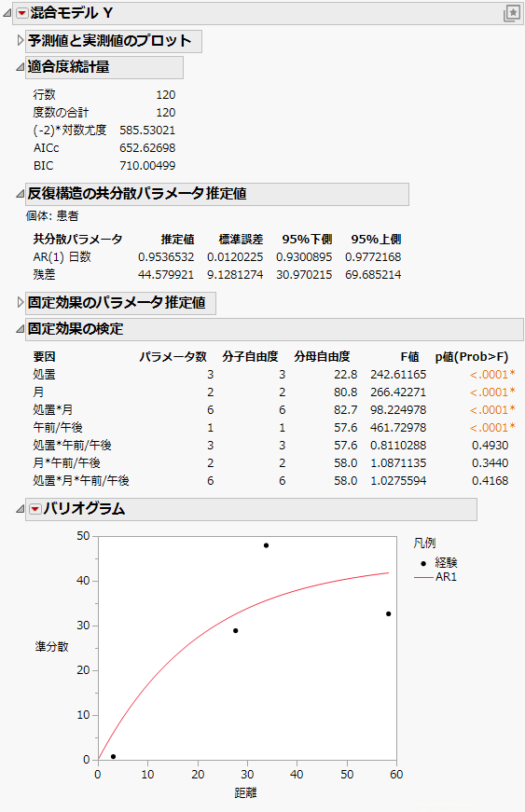Click the p値 0.4930
525x812 pixels.
pyautogui.click(x=490, y=446)
